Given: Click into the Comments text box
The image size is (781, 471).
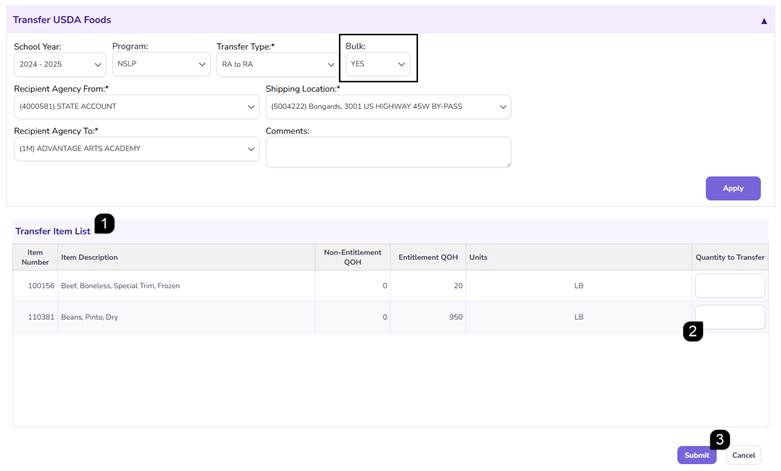Looking at the screenshot, I should pyautogui.click(x=389, y=152).
